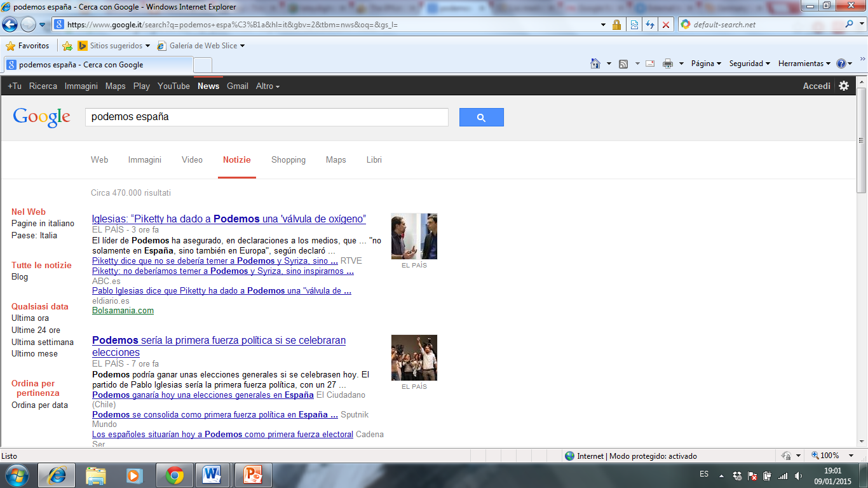Screen dimensions: 868x488
Task: Open Google +Tu link
Action: coord(15,86)
